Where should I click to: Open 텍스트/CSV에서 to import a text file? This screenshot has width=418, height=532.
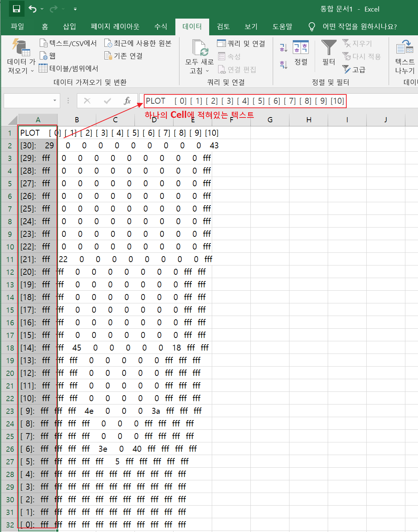pos(68,43)
